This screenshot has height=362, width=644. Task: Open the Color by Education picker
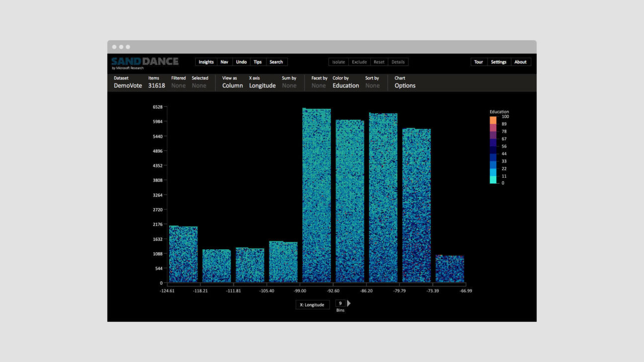(345, 85)
